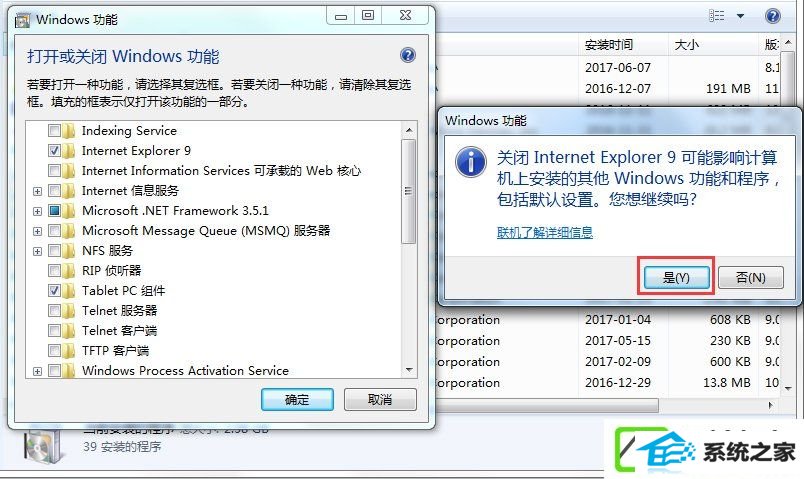This screenshot has height=479, width=804.
Task: Select the RIP 侦听器 list item
Action: tap(111, 271)
